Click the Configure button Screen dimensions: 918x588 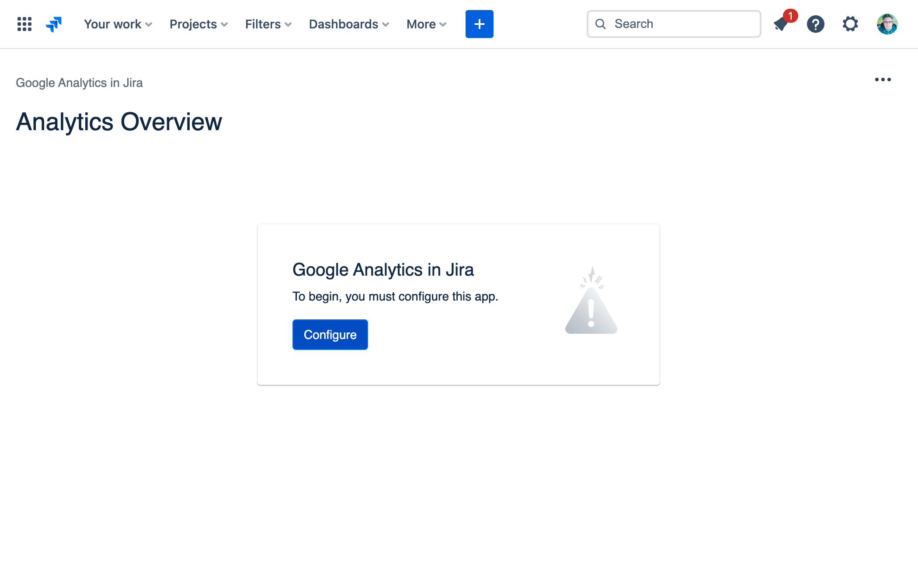coord(330,335)
